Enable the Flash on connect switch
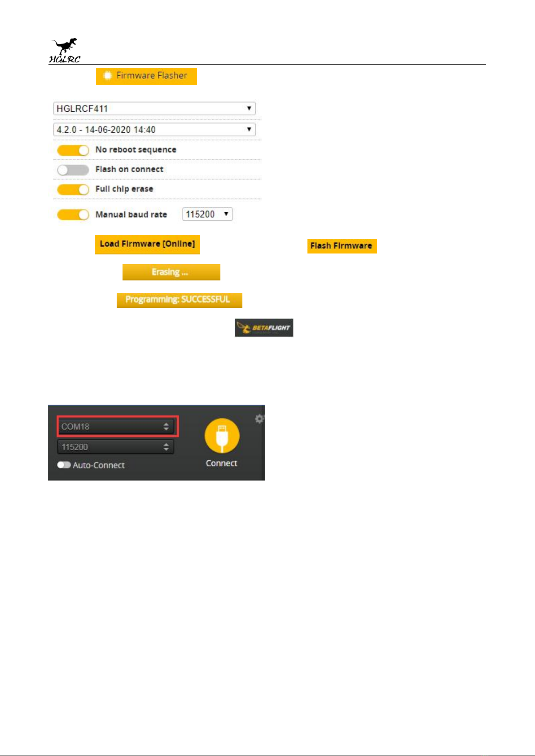535x756 pixels. [73, 170]
